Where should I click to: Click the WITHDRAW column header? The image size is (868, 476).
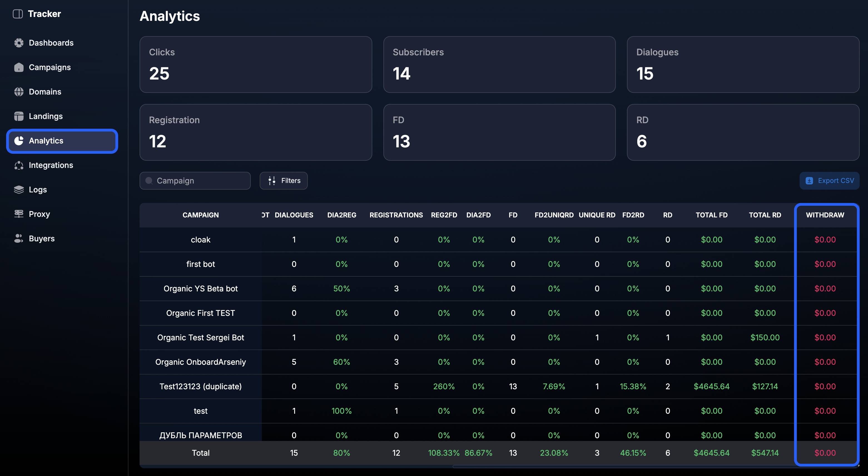[825, 215]
